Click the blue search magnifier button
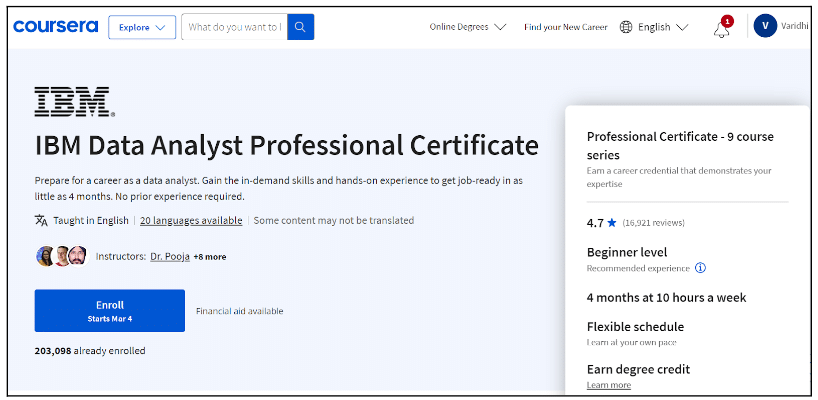This screenshot has height=400, width=818. (x=300, y=27)
